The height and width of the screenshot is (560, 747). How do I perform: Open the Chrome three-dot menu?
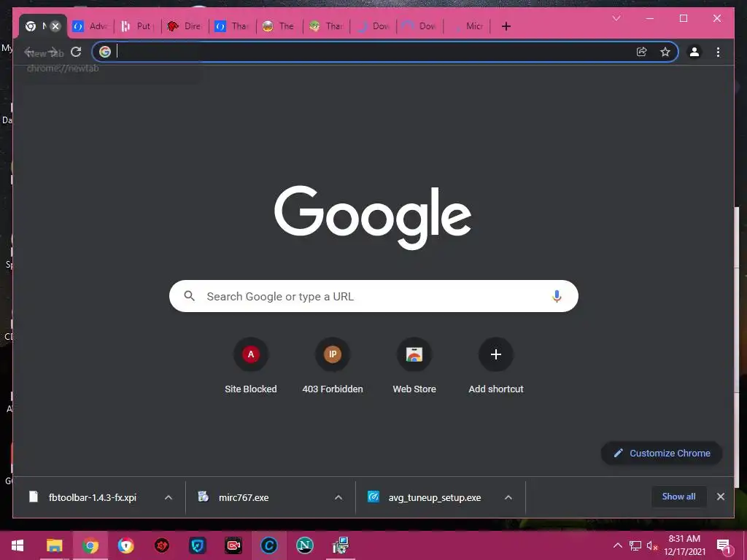pyautogui.click(x=718, y=52)
